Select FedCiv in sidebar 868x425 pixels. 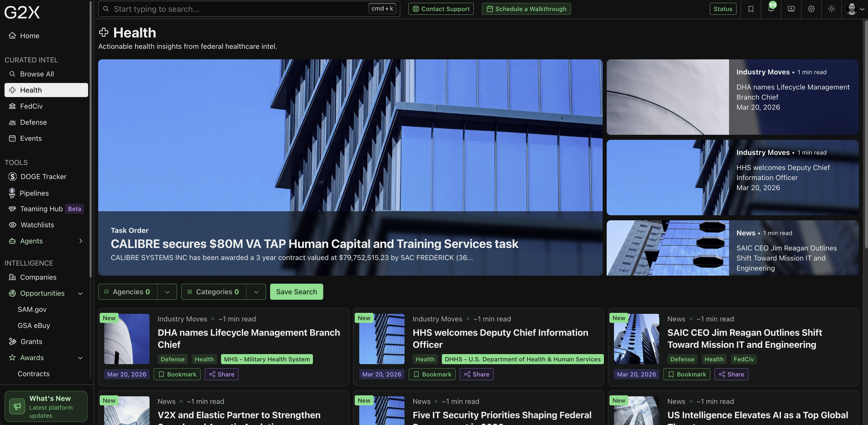(46, 106)
